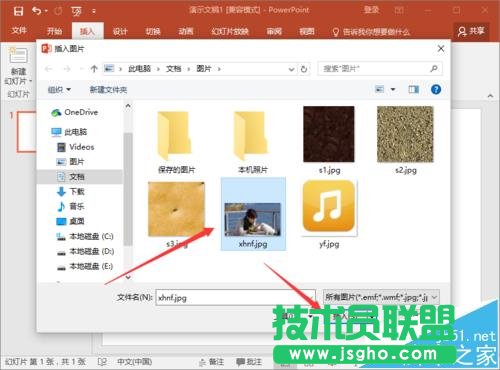The width and height of the screenshot is (500, 370).
Task: Select 图片 in the navigation pane
Action: click(x=70, y=162)
